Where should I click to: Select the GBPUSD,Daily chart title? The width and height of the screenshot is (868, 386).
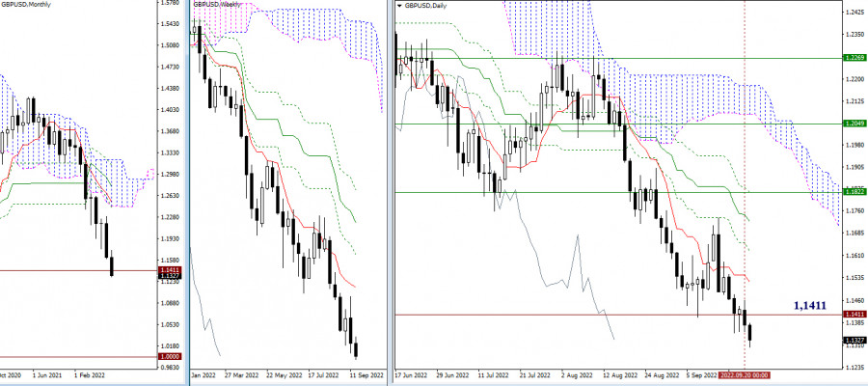click(x=426, y=6)
